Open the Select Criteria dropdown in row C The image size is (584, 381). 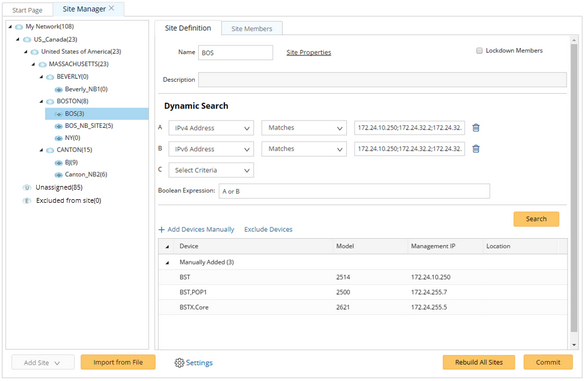[211, 170]
